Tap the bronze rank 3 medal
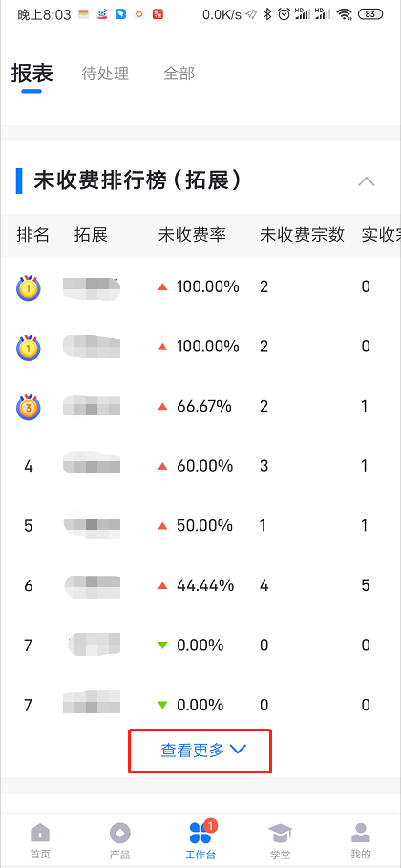401x868 pixels. [29, 407]
